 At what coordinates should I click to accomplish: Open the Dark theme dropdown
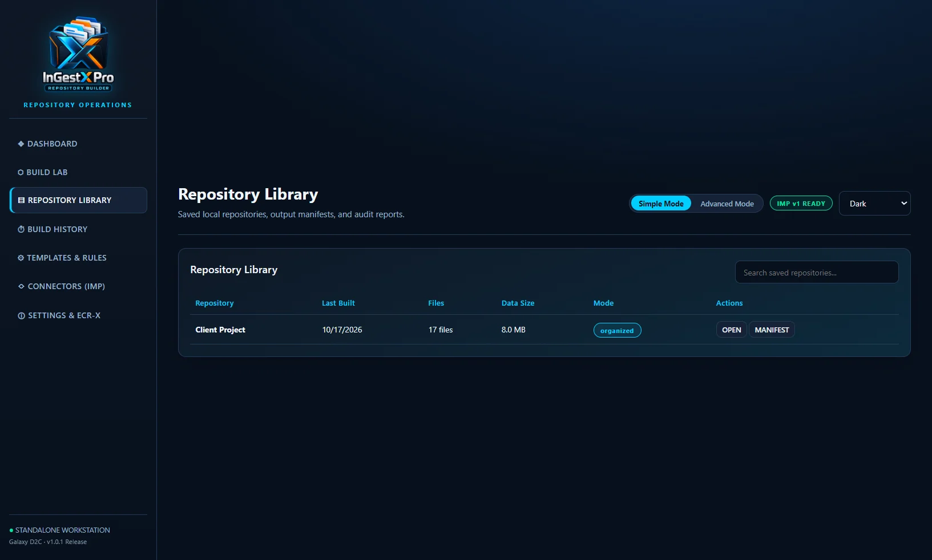click(874, 204)
